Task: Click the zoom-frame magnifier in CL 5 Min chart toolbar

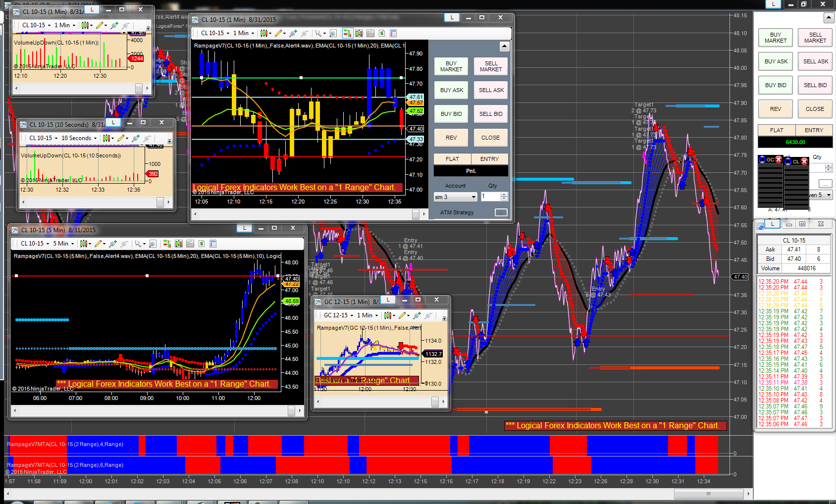Action: click(153, 244)
